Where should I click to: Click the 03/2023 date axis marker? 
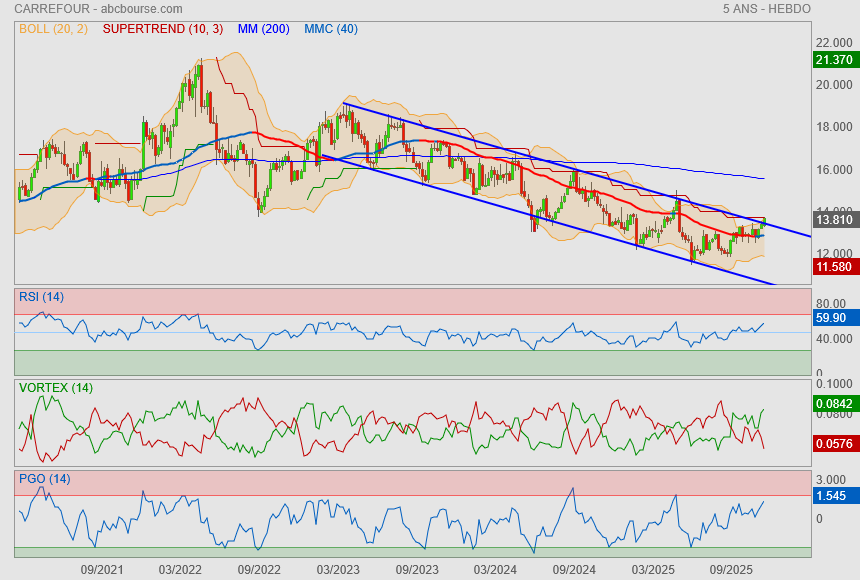(x=338, y=569)
